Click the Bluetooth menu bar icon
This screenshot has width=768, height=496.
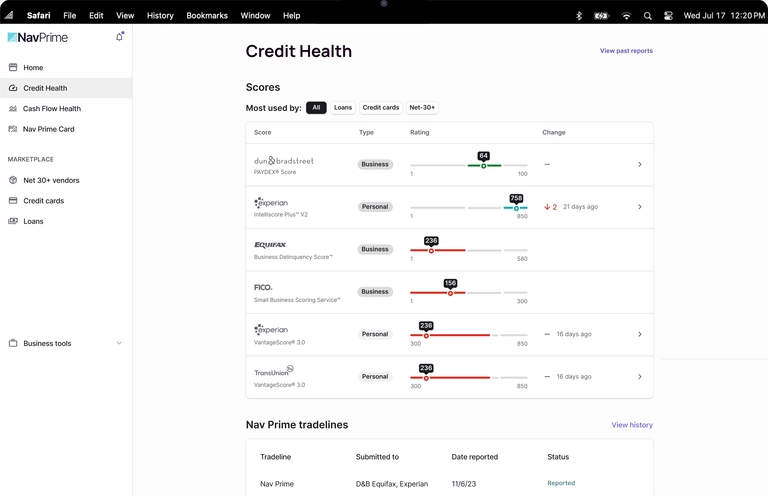pyautogui.click(x=578, y=16)
